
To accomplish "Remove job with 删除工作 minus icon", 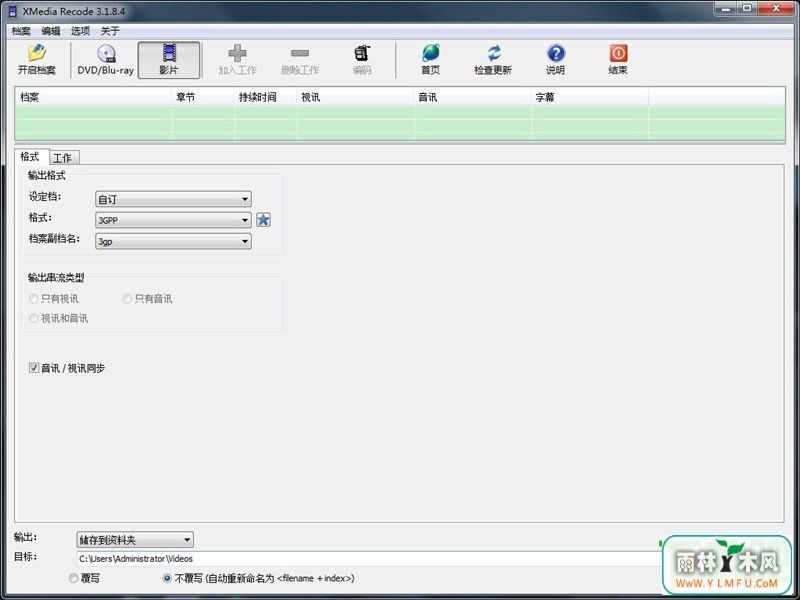I will tap(300, 60).
